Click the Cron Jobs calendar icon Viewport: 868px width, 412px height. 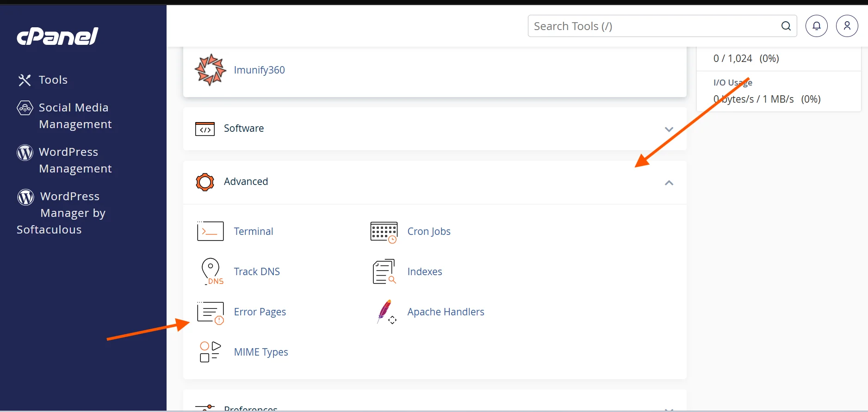click(384, 232)
